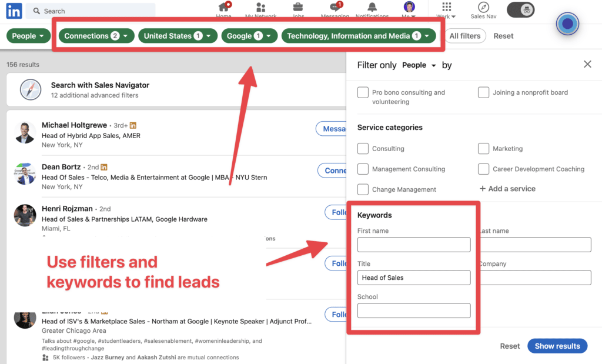This screenshot has height=364, width=602.
Task: Open the People filter dropdown
Action: coord(28,36)
